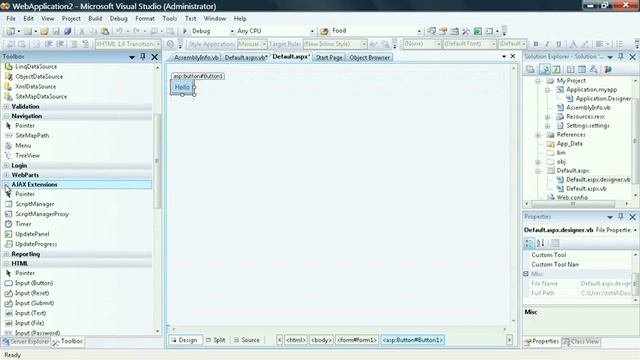Open the Default Font dropdown

[493, 44]
